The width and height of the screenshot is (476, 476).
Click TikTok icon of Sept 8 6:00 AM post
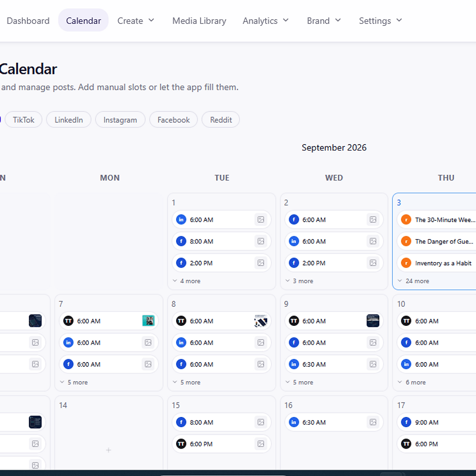click(x=181, y=321)
